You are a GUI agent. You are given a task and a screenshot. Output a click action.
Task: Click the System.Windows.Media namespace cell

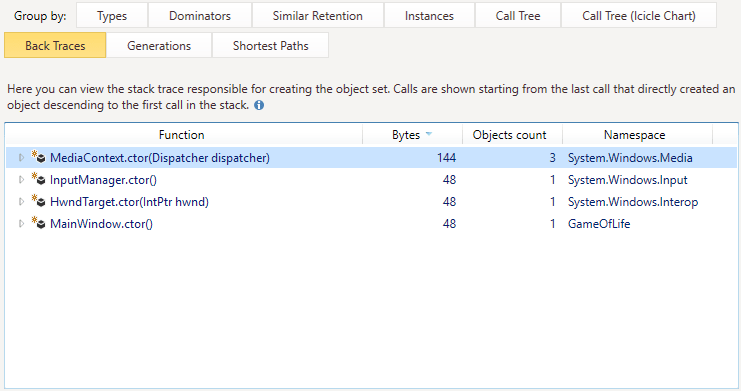tap(630, 158)
